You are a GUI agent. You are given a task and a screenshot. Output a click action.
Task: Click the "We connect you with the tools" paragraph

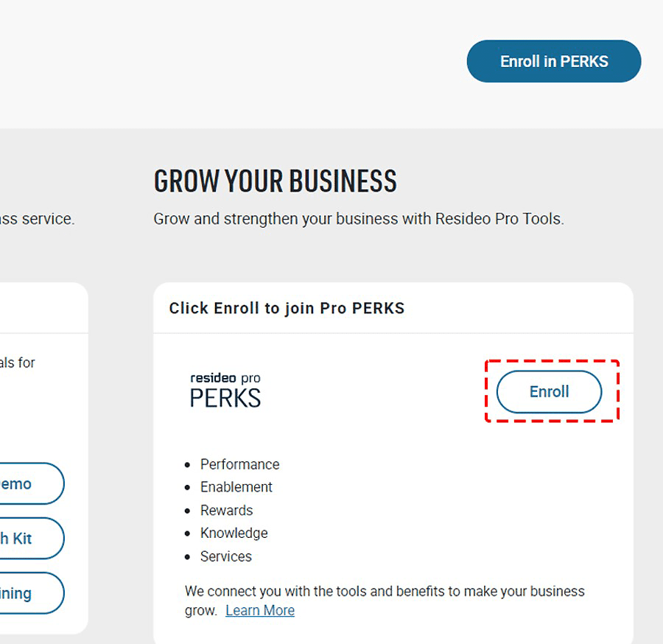384,592
